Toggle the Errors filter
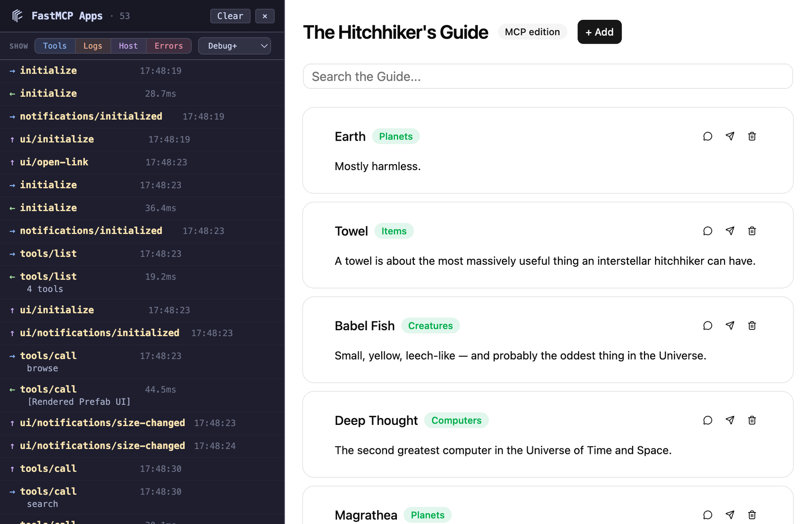The height and width of the screenshot is (524, 812). [169, 46]
